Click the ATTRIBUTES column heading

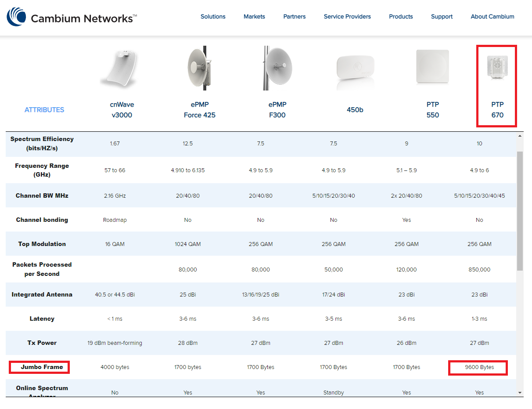point(44,110)
